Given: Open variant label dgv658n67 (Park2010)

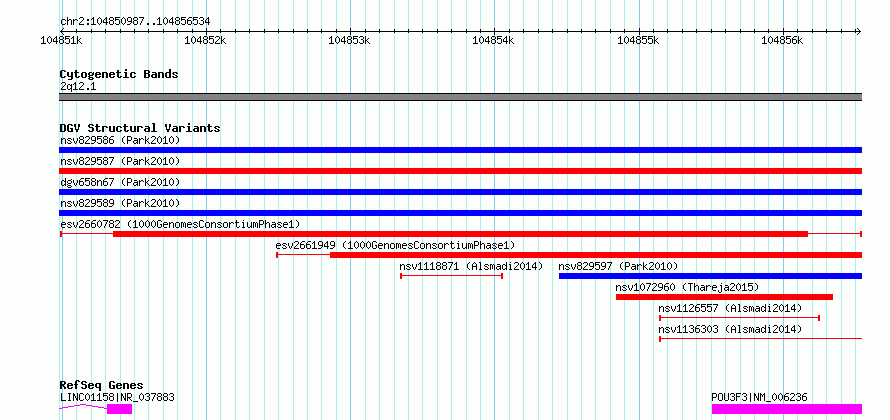Looking at the screenshot, I should 120,182.
